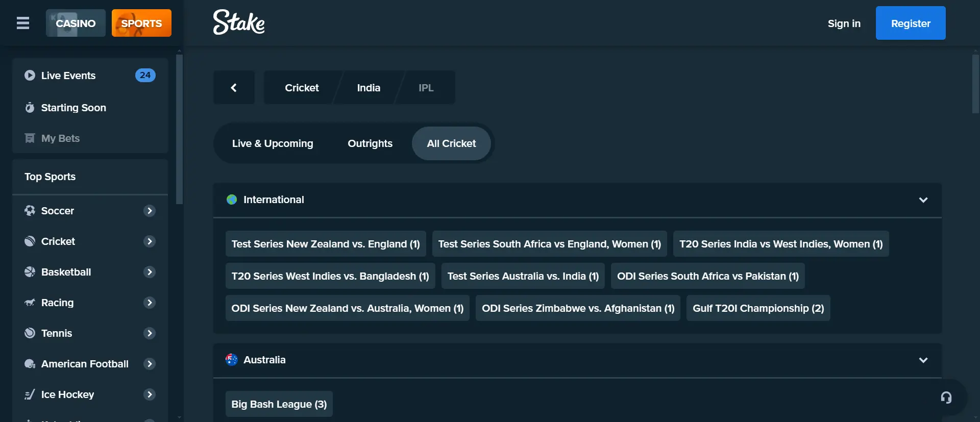
Task: Switch to Sports section
Action: (141, 23)
